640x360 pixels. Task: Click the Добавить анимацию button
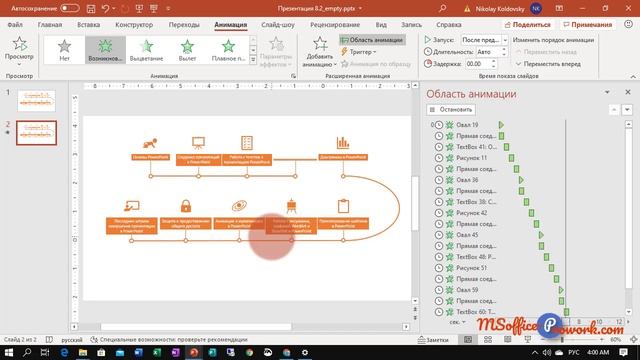pyautogui.click(x=320, y=52)
